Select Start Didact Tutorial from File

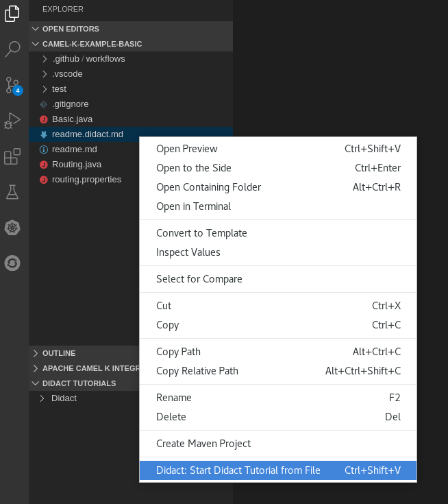[238, 470]
